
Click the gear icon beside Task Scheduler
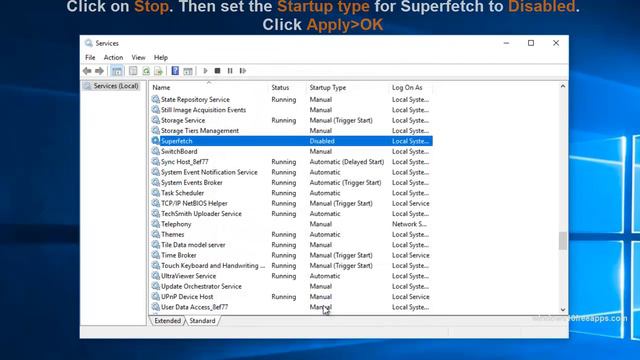pyautogui.click(x=156, y=192)
